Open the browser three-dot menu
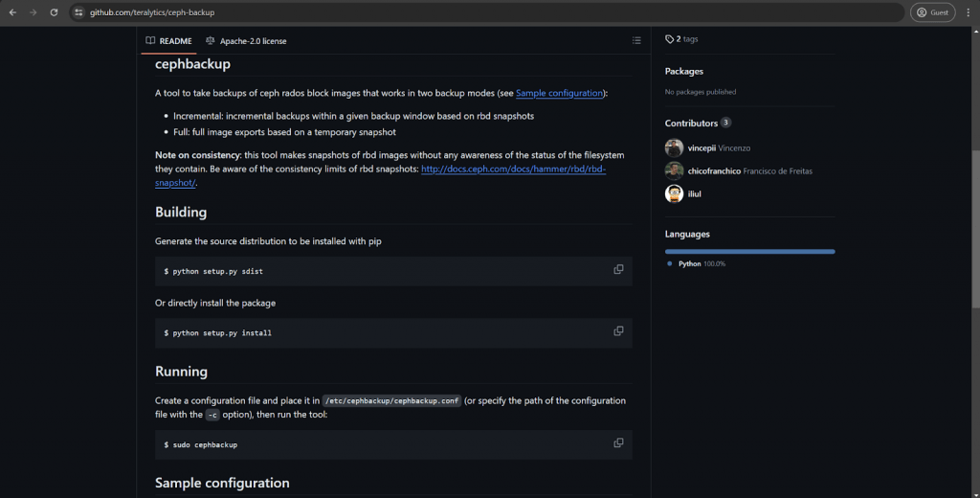This screenshot has height=498, width=980. click(x=968, y=12)
